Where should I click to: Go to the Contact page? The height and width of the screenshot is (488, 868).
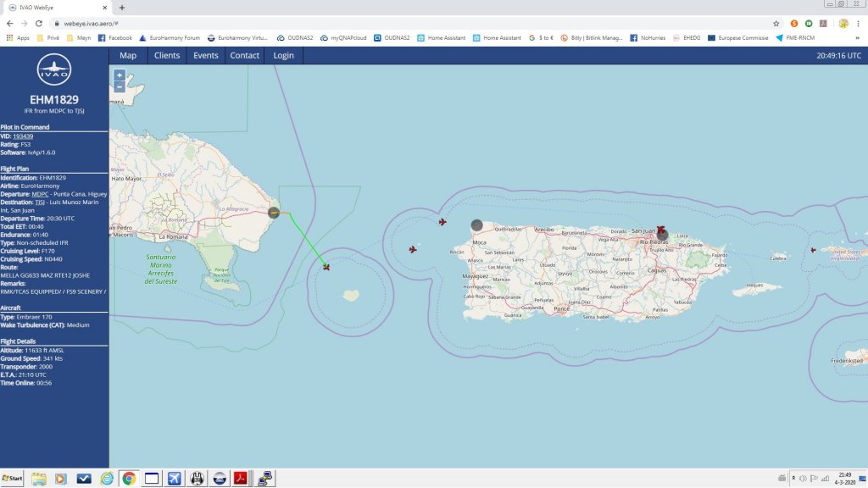[245, 56]
